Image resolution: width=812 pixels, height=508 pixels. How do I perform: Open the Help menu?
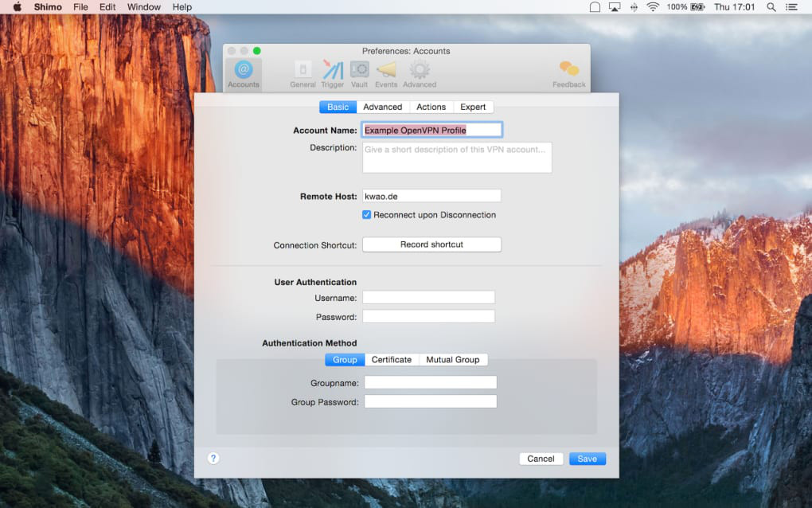pos(182,6)
